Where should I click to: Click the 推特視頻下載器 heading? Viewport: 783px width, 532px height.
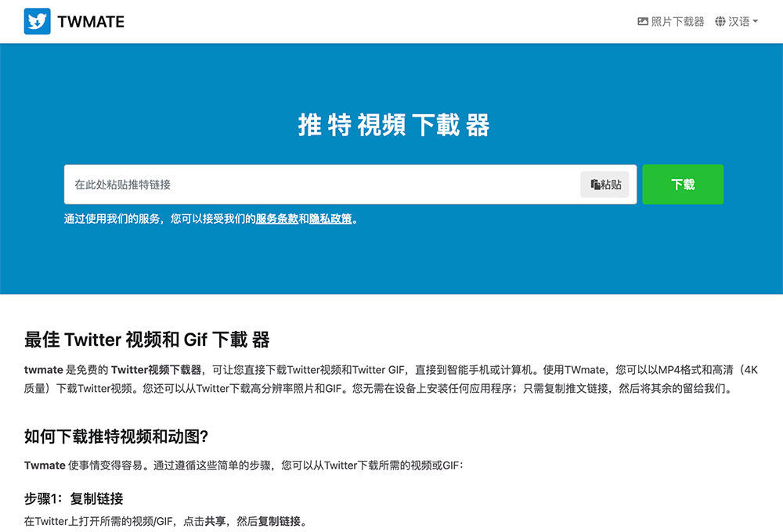tap(394, 124)
